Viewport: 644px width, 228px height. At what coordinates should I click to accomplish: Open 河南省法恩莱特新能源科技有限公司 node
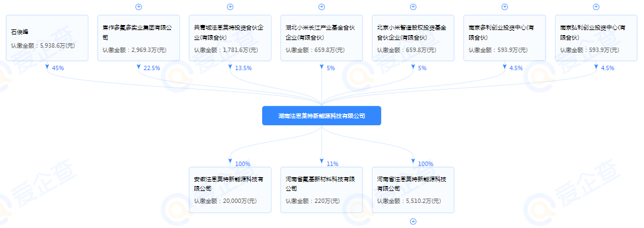413,190
